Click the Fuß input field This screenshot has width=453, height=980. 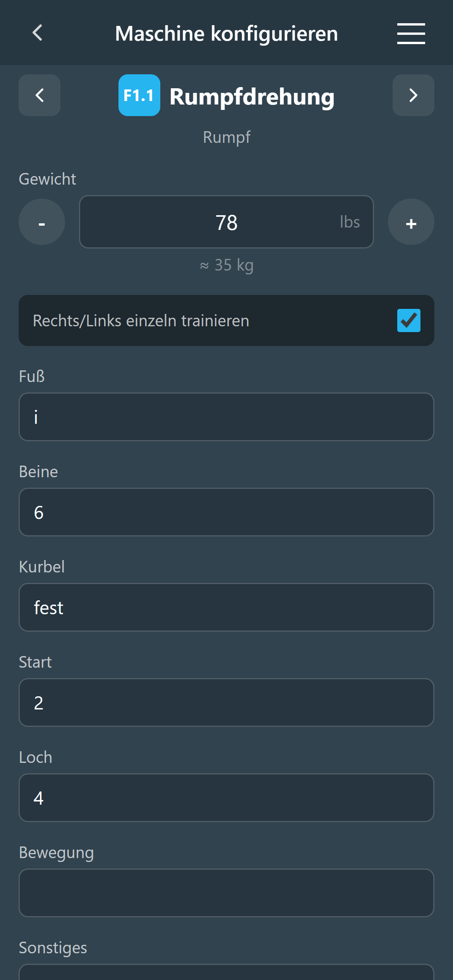click(226, 417)
